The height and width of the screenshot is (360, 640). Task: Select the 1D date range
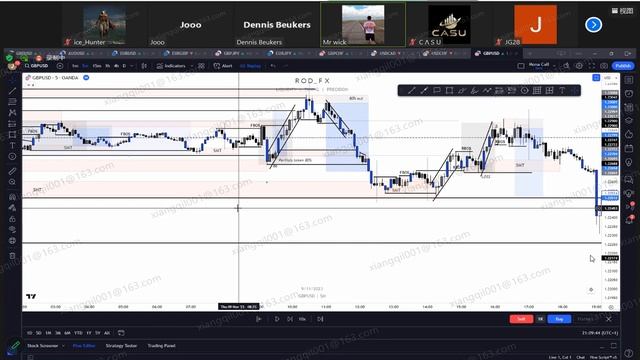click(29, 333)
